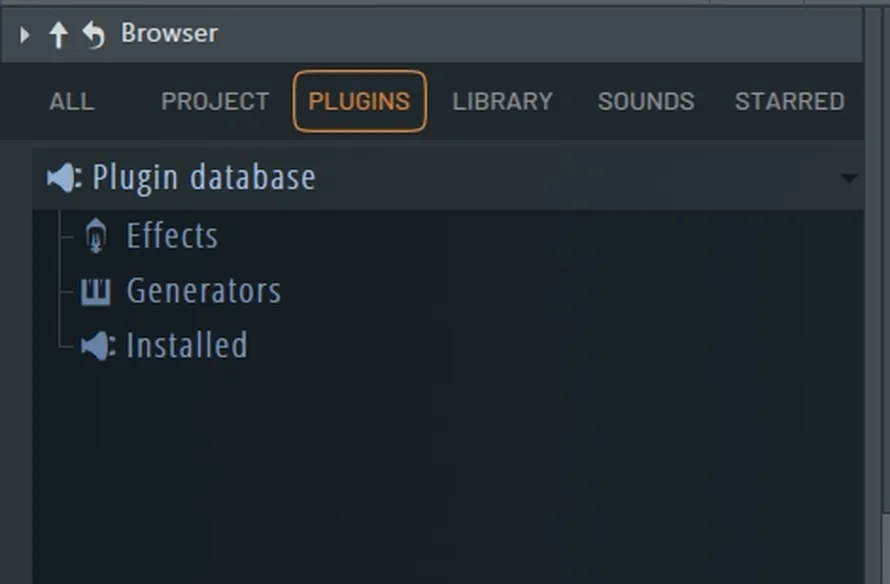Click the Effects plug icon
The width and height of the screenshot is (890, 584).
(96, 235)
